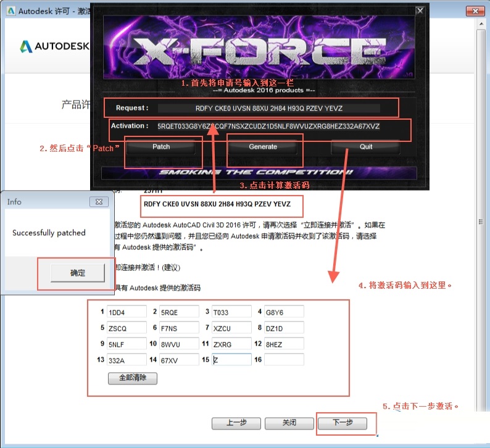Click the vertical scrollbar thumb
The height and width of the screenshot is (448, 490).
pos(481,220)
